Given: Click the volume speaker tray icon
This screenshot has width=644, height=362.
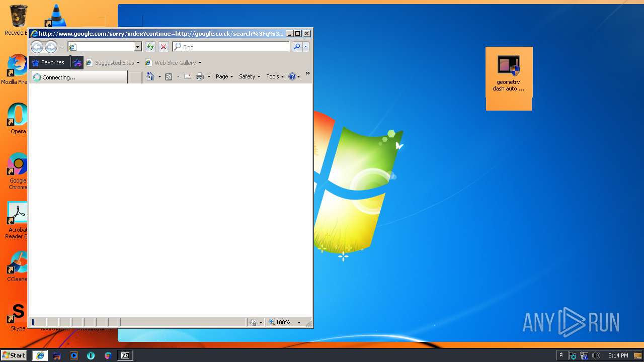Looking at the screenshot, I should [x=596, y=355].
